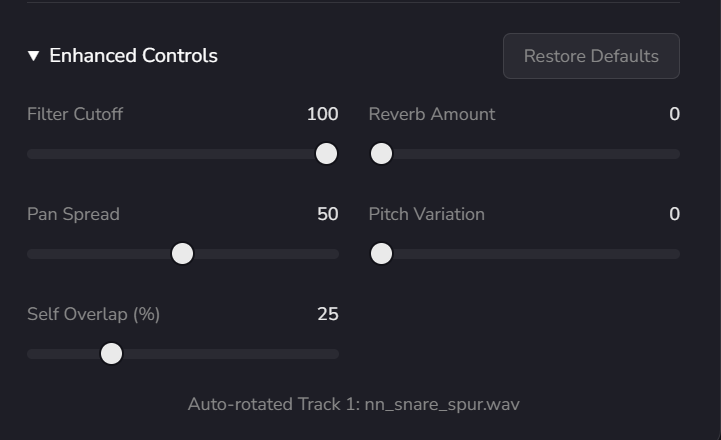721x440 pixels.
Task: Click the Restore Defaults button
Action: 591,56
